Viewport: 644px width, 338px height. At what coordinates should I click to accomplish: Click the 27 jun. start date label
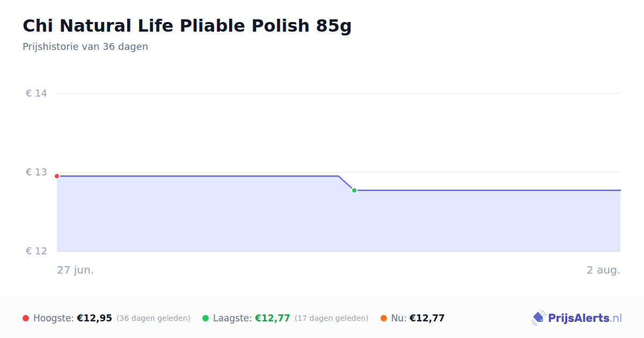76,270
